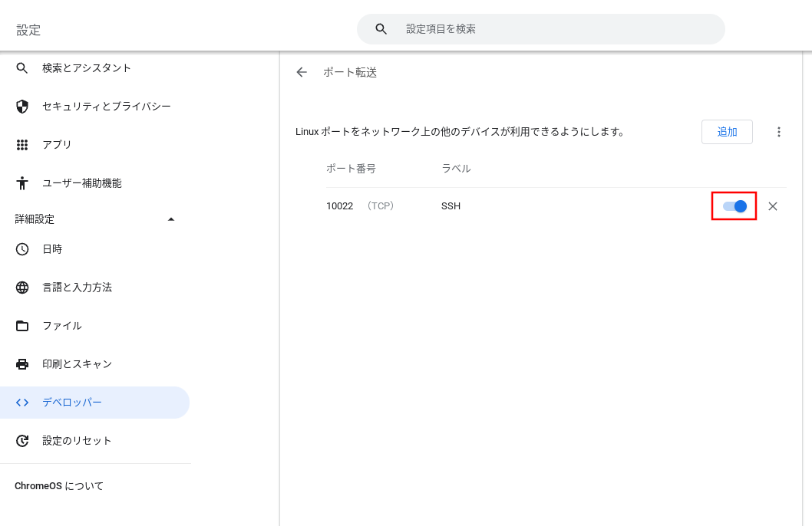This screenshot has height=526, width=812.
Task: Click the accessibility person icon
Action: click(x=22, y=183)
